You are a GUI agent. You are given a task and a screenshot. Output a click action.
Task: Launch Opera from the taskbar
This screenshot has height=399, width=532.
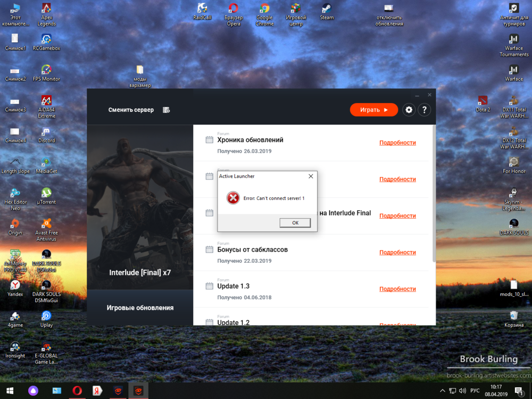coord(77,390)
